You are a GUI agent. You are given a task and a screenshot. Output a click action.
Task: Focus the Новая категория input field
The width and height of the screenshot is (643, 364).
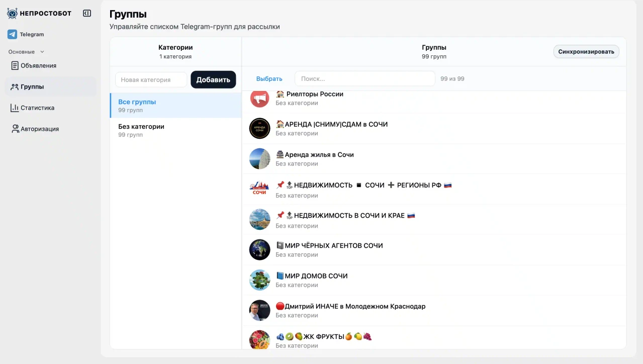[151, 79]
